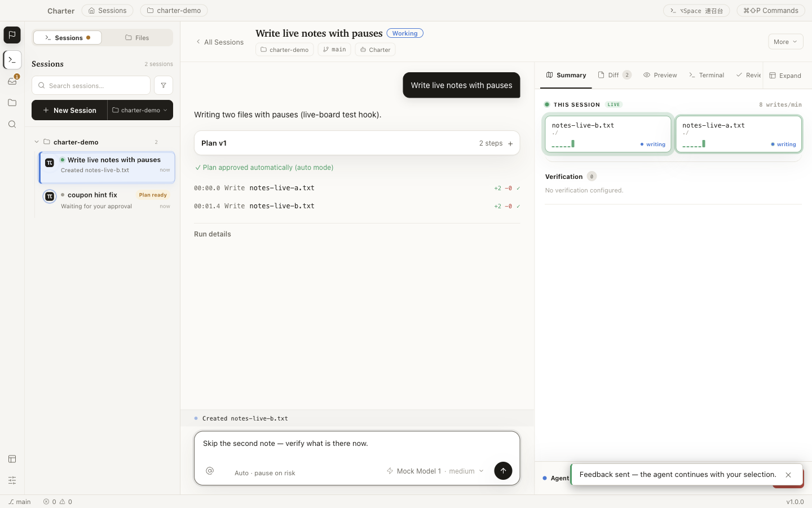Open the More dropdown menu
This screenshot has height=508, width=812.
785,42
